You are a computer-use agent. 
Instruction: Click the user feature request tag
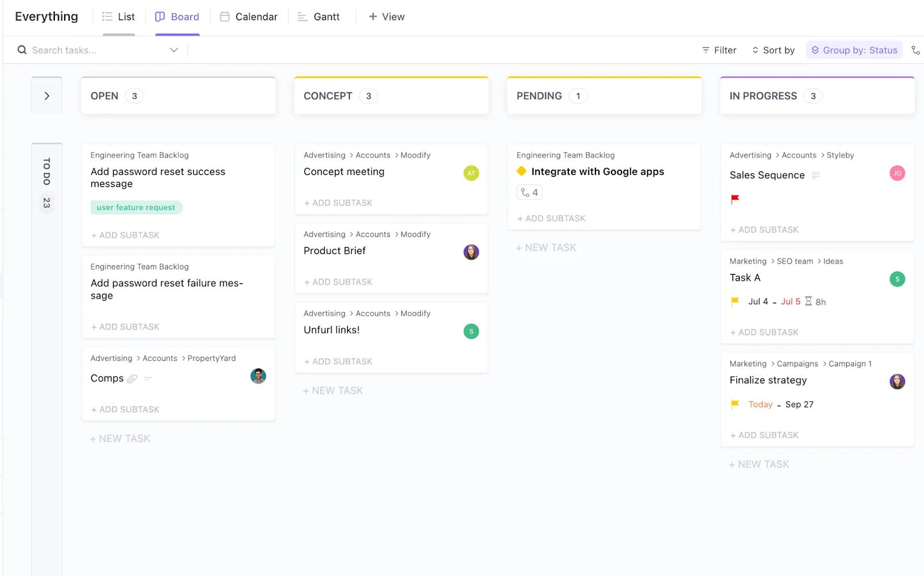136,207
